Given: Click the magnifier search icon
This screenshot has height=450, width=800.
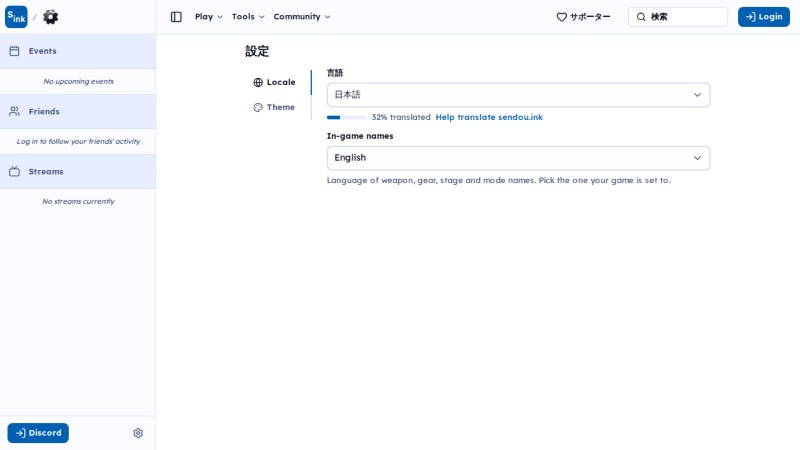Looking at the screenshot, I should [x=641, y=17].
